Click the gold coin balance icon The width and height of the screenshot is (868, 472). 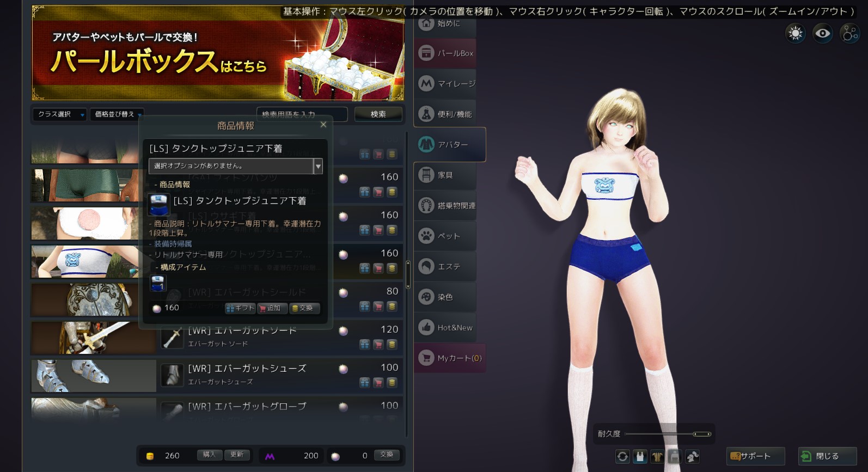(x=150, y=456)
